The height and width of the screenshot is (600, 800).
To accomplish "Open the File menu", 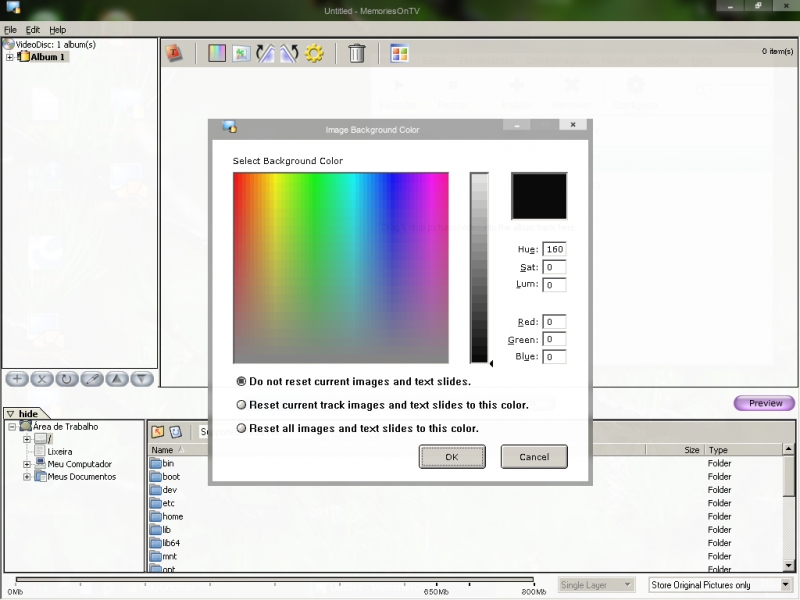I will click(x=10, y=30).
